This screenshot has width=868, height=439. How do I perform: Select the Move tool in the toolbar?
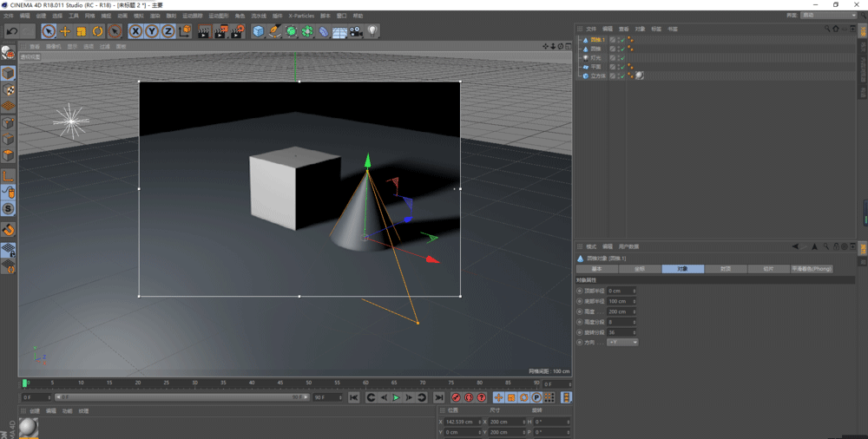pos(65,31)
